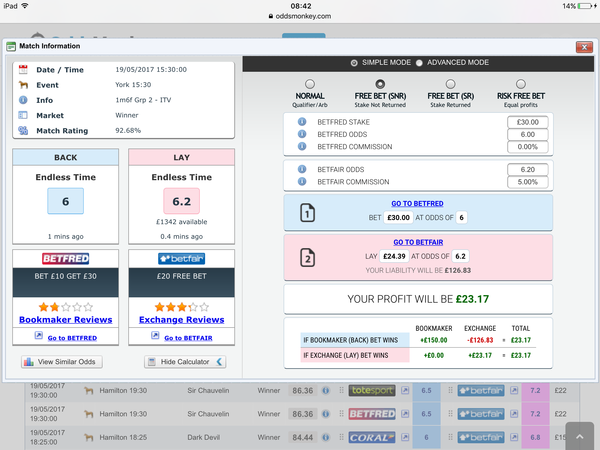Click the £20 FREE BET offer banner
The image size is (600, 450).
pyautogui.click(x=181, y=282)
